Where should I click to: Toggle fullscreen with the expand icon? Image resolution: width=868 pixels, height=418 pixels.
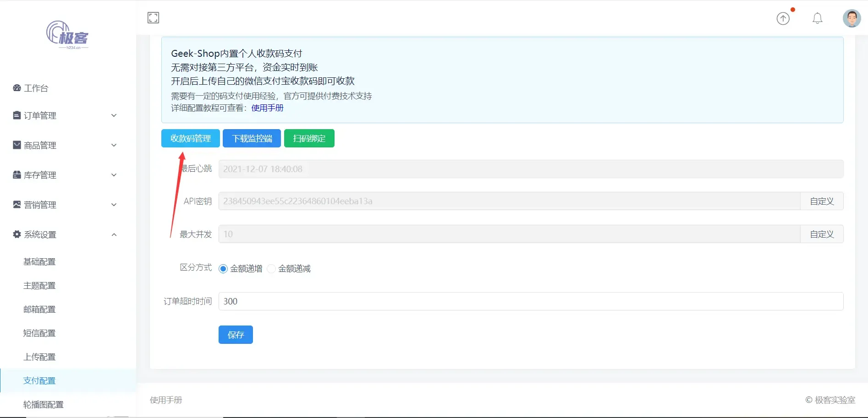pos(153,18)
